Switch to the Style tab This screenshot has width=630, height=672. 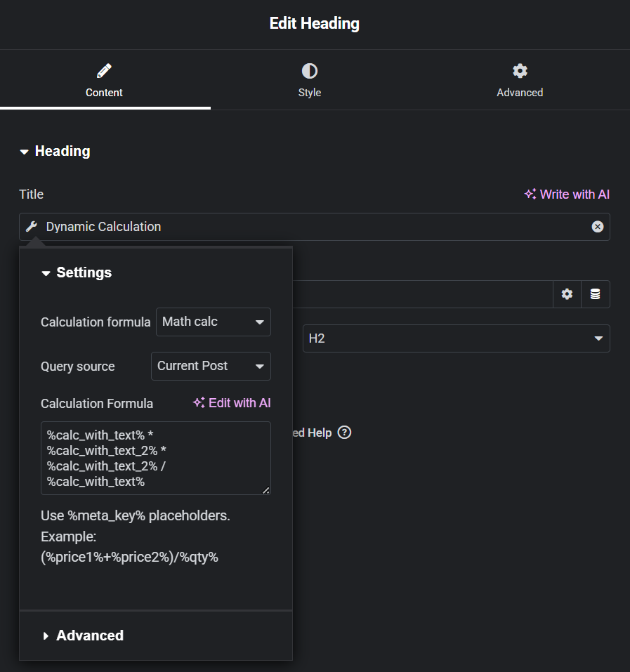point(310,80)
